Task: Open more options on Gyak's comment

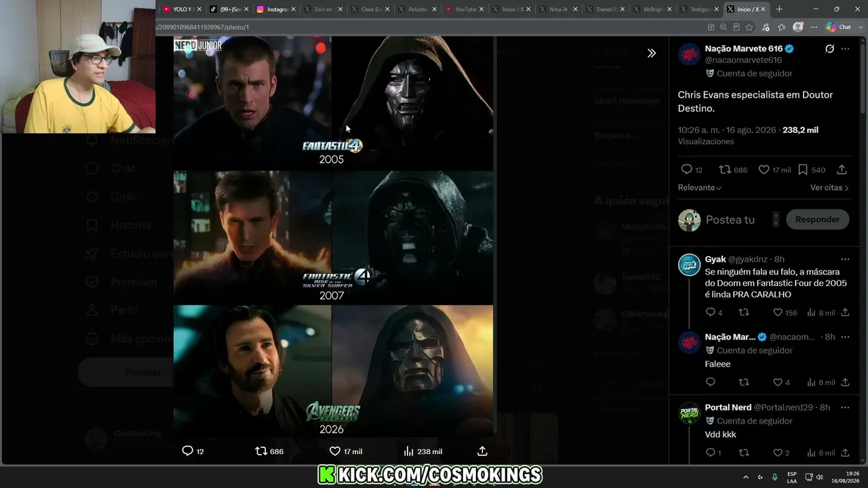Action: click(845, 259)
